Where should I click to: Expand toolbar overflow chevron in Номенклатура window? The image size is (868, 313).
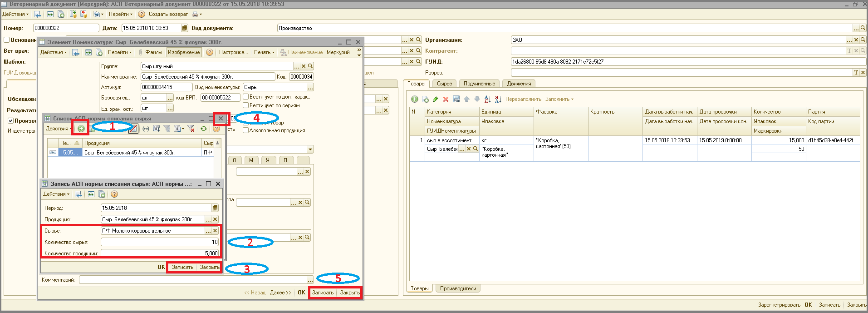coord(359,52)
